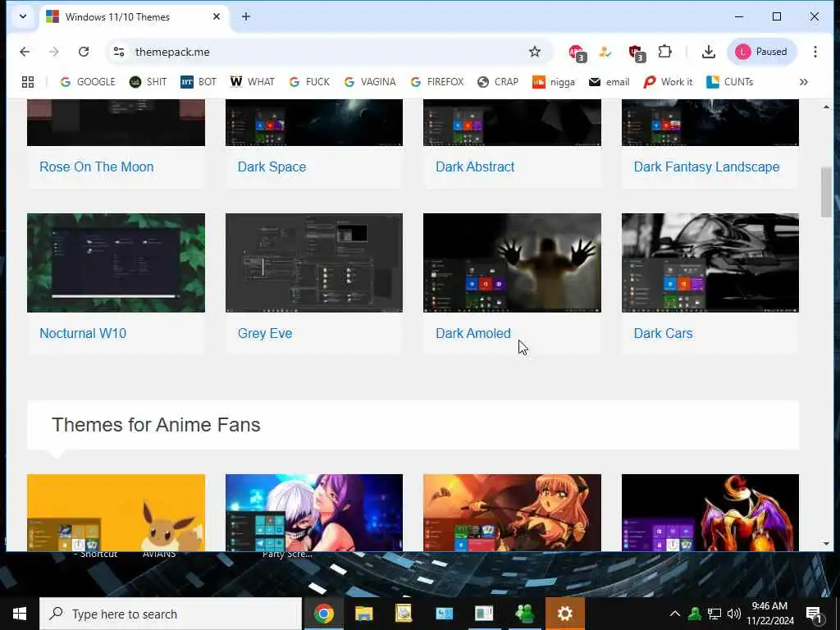The width and height of the screenshot is (840, 630).
Task: Open the Rose On The Moon theme link
Action: (97, 167)
